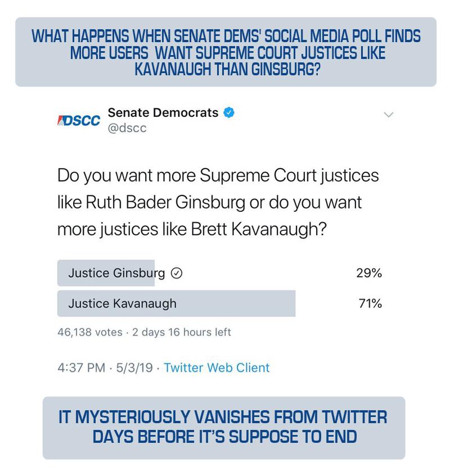The height and width of the screenshot is (476, 450).
Task: Click the DSCC logo avatar
Action: coord(79,120)
